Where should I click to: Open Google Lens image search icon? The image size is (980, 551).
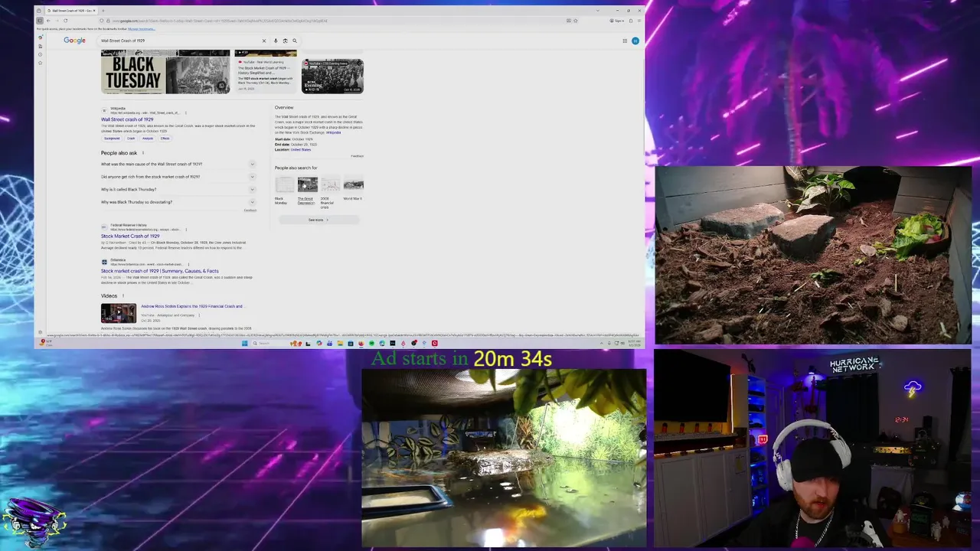[285, 41]
